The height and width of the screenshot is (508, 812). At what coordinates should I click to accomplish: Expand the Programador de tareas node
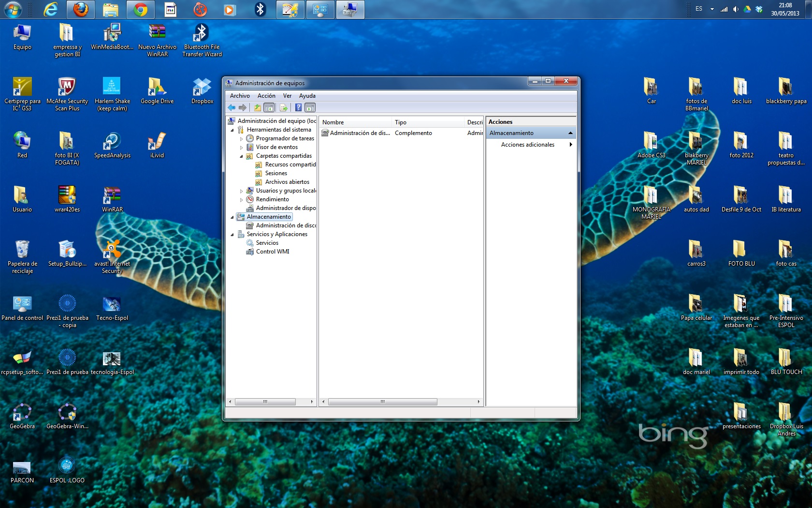(x=241, y=139)
